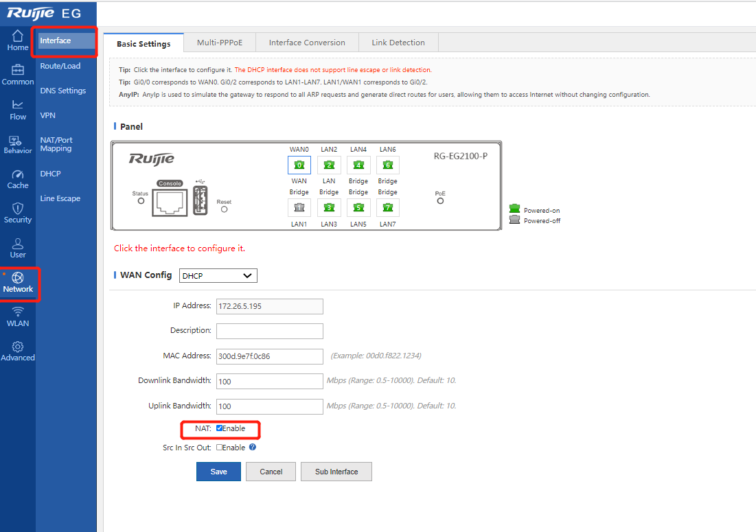Select WAN0 port 0 on panel
The width and height of the screenshot is (756, 532).
coord(299,165)
